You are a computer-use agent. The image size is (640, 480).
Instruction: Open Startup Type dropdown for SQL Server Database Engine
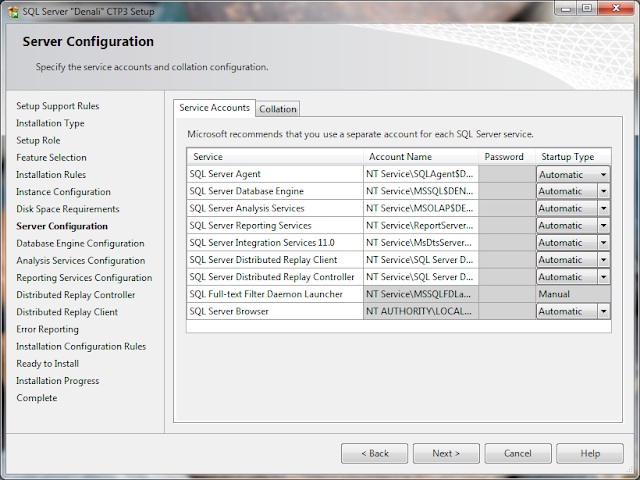[603, 191]
